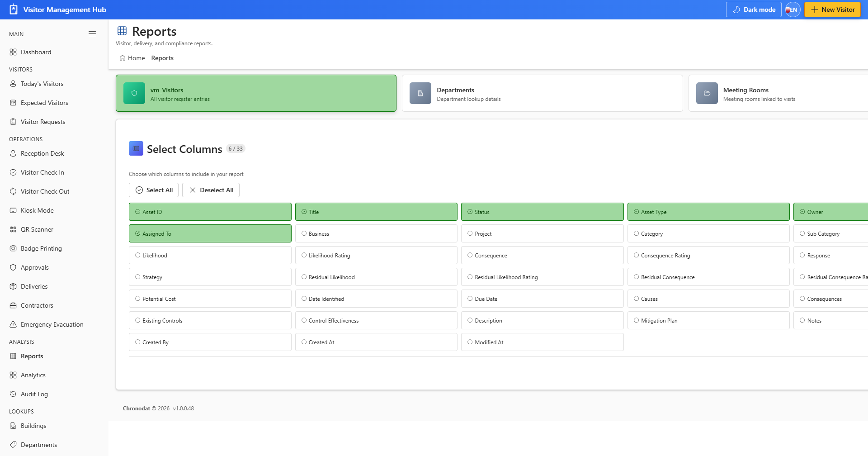Viewport: 868px width, 456px height.
Task: Click the Deselect All button
Action: pyautogui.click(x=211, y=190)
